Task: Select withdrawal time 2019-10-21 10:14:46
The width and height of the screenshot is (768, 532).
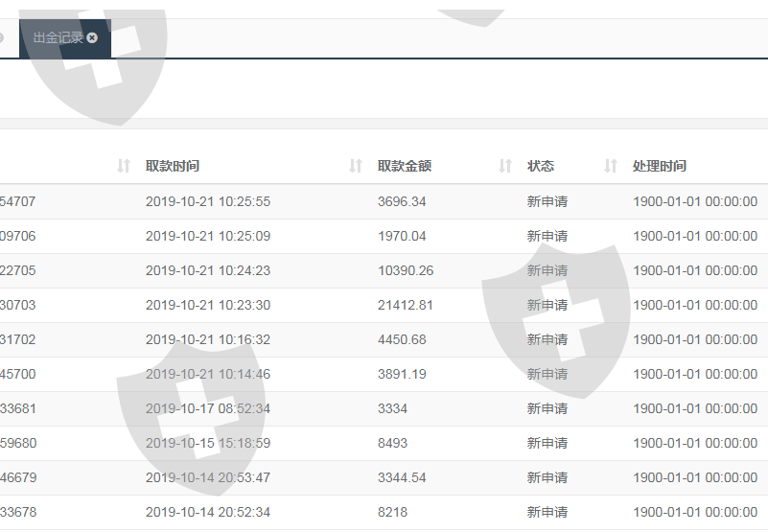Action: (x=208, y=374)
